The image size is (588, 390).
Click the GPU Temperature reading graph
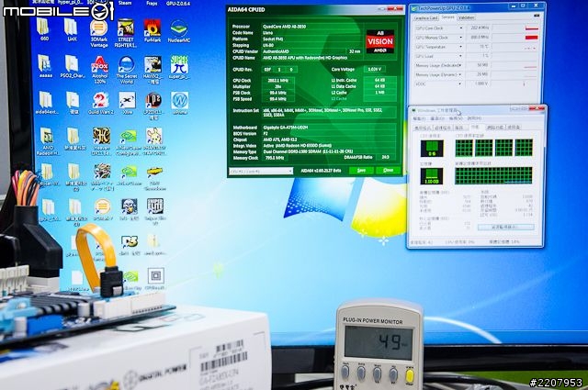515,47
